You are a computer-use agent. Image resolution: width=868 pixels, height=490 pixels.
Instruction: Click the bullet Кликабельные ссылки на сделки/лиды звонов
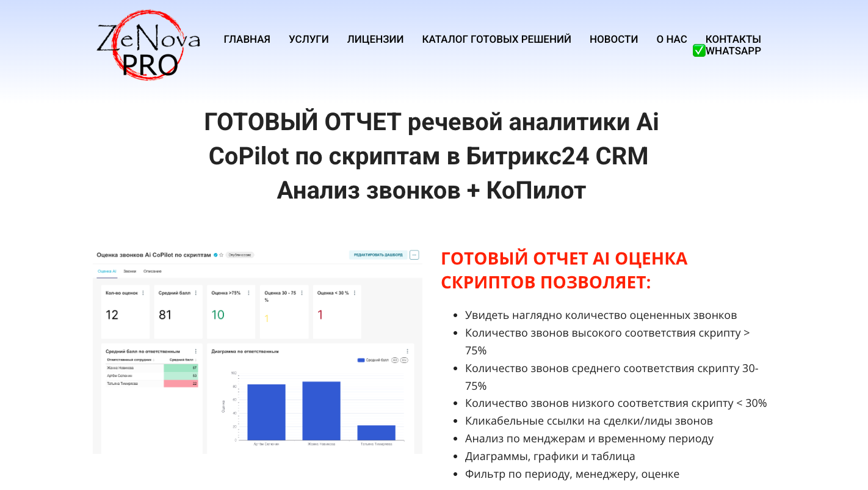[x=588, y=421]
